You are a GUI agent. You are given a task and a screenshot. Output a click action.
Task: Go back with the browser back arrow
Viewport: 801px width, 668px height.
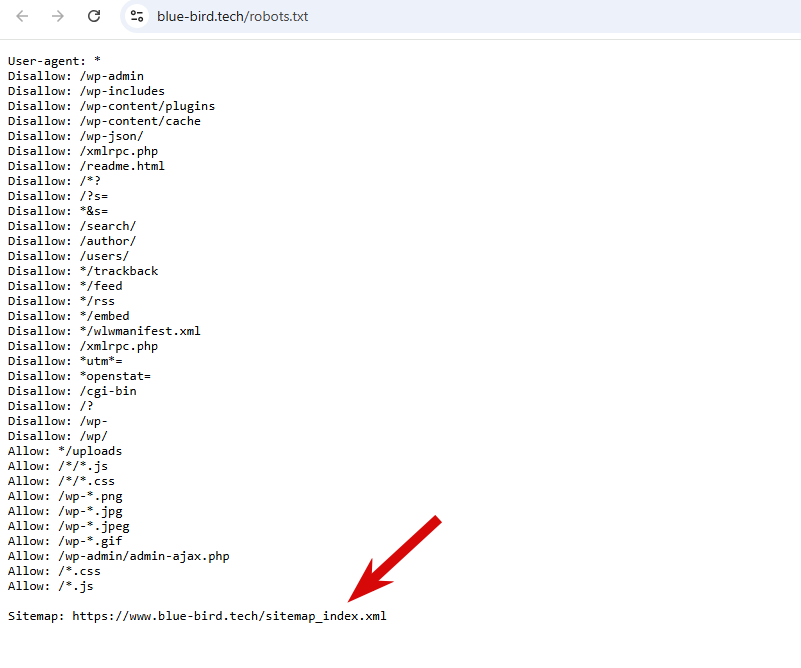[22, 16]
